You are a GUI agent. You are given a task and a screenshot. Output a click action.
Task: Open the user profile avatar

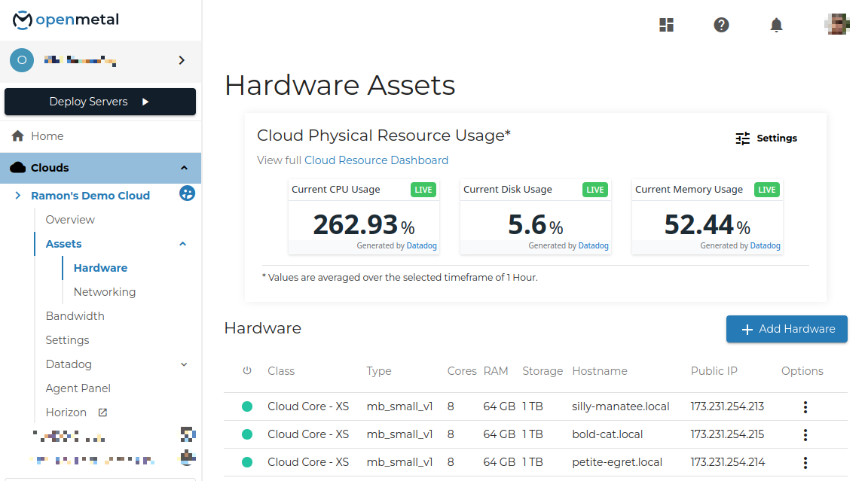point(837,25)
